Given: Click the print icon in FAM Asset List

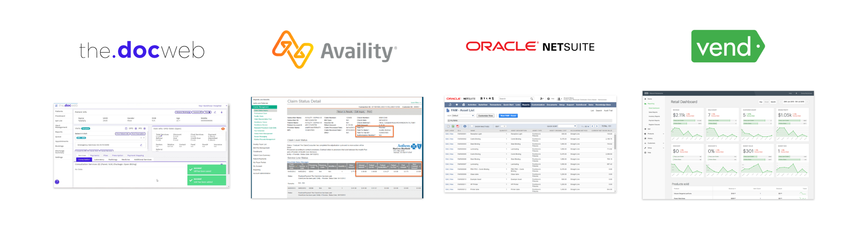Looking at the screenshot, I should [465, 126].
